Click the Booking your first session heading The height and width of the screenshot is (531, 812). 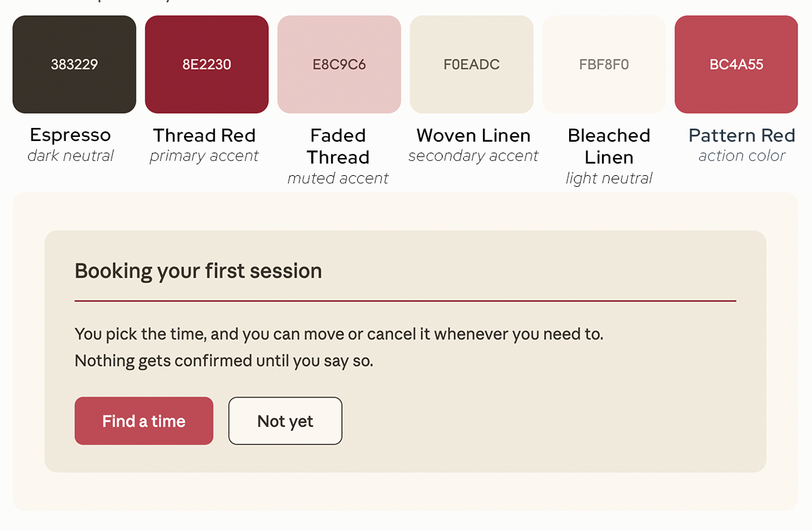click(x=198, y=271)
